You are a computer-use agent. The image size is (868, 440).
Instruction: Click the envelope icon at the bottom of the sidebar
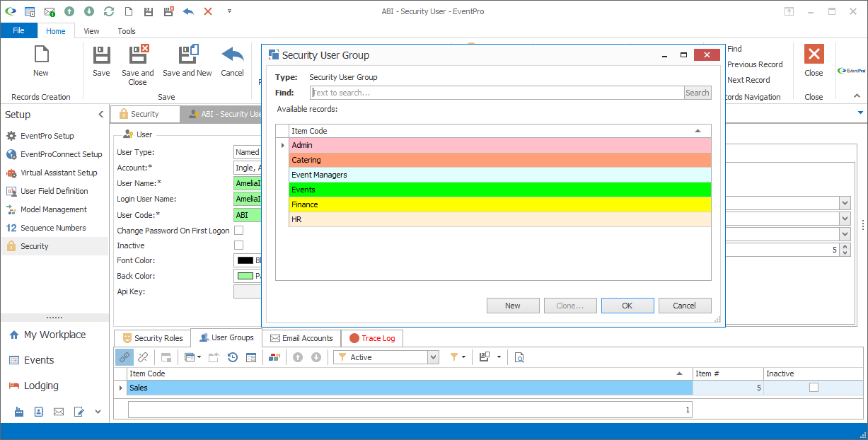click(x=59, y=411)
